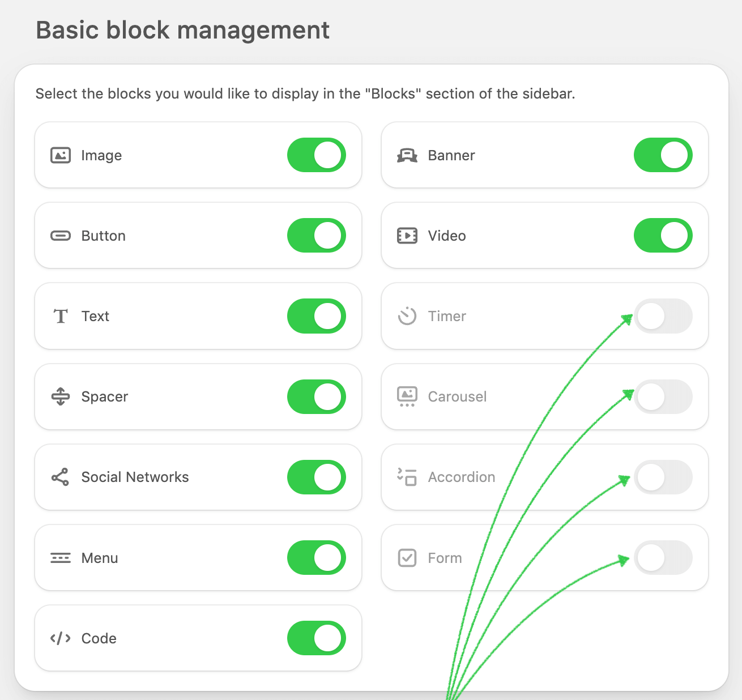Screen dimensions: 742x700
Task: Click the Image block icon
Action: click(x=61, y=155)
